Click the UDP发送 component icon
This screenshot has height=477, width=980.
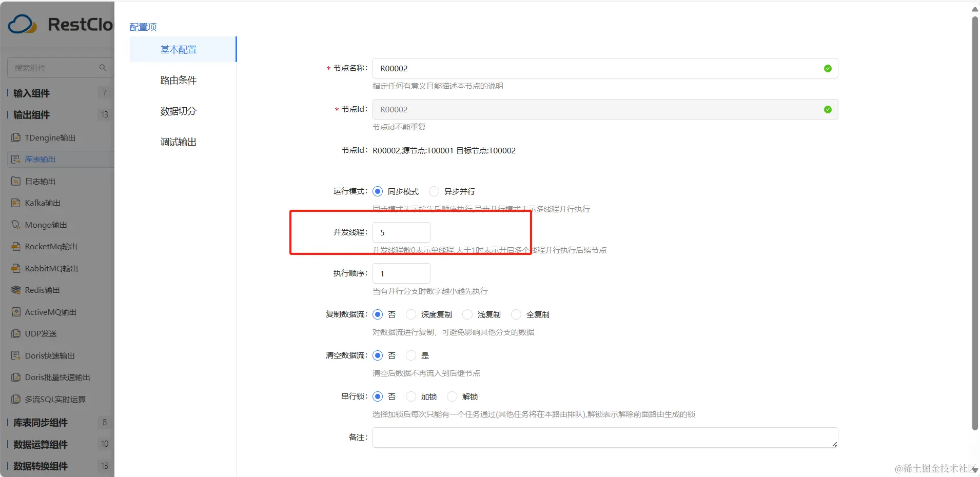tap(16, 333)
